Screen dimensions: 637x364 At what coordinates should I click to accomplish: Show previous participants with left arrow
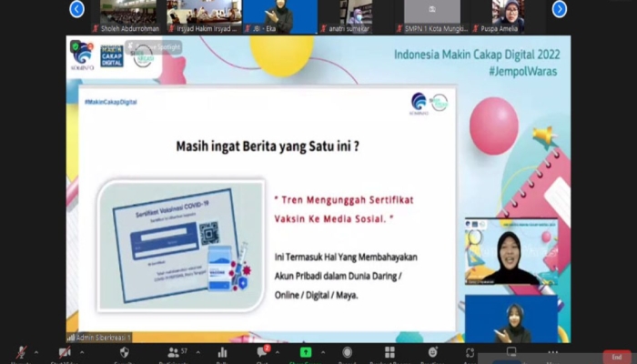tap(76, 9)
